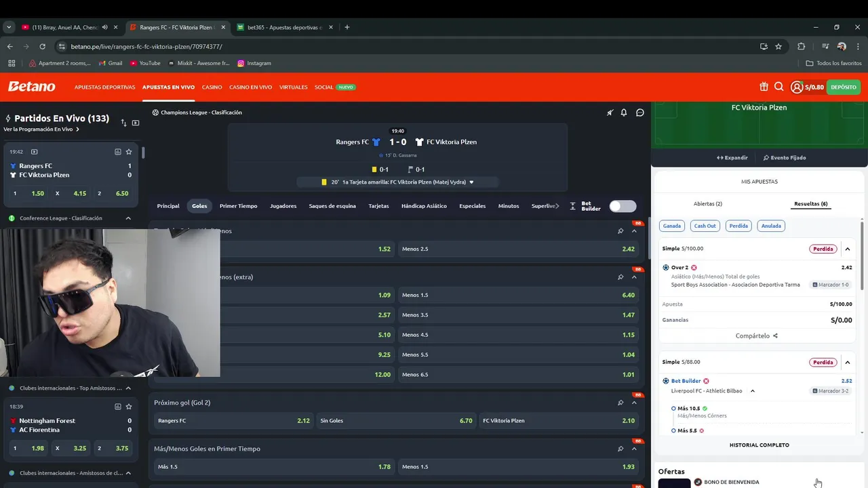Open the Chrome apps grid icon
This screenshot has height=488, width=868.
coord(12,63)
